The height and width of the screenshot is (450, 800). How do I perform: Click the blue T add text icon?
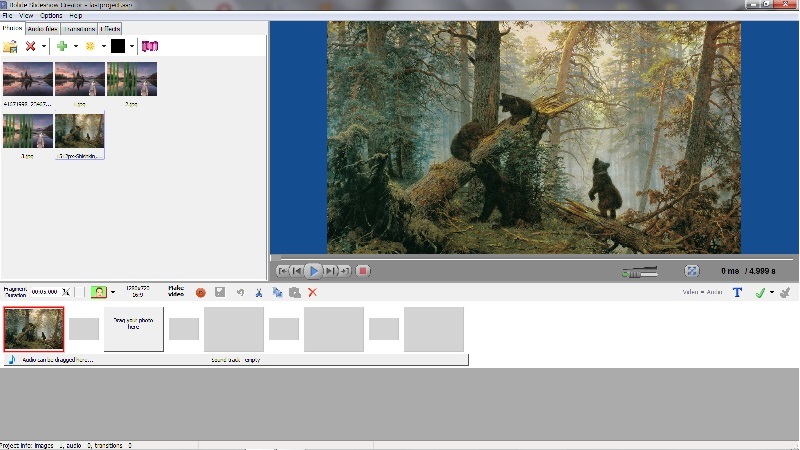tap(737, 292)
